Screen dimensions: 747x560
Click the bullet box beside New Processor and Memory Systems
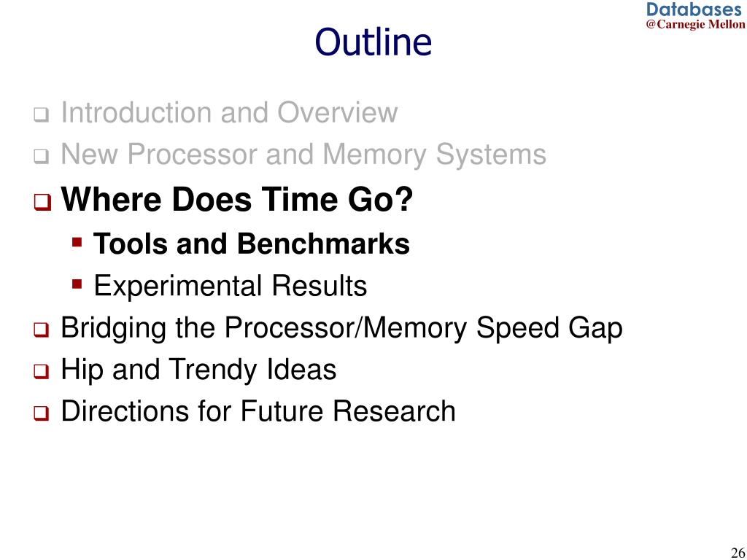(42, 157)
